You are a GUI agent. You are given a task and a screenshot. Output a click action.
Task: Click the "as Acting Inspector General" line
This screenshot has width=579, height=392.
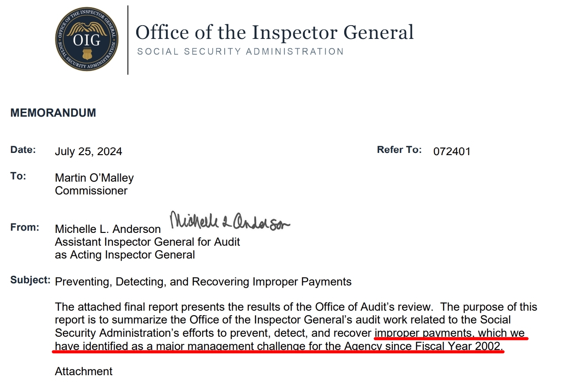pyautogui.click(x=125, y=255)
